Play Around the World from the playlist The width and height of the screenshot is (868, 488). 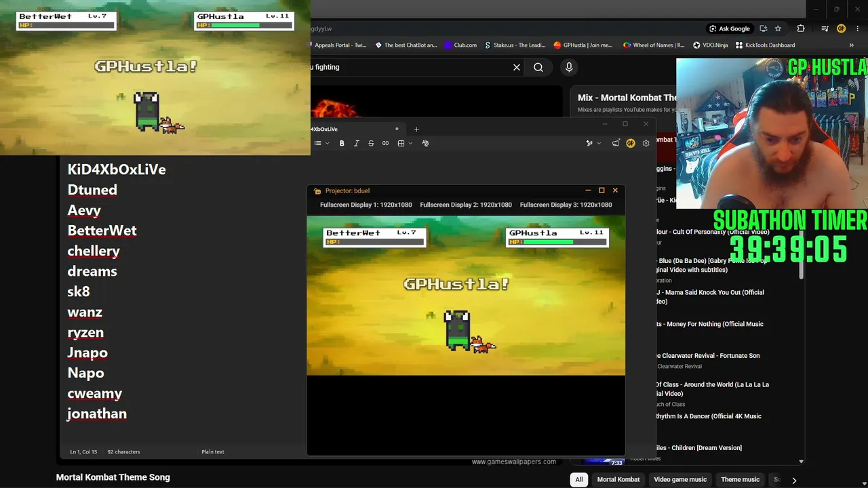(x=712, y=389)
